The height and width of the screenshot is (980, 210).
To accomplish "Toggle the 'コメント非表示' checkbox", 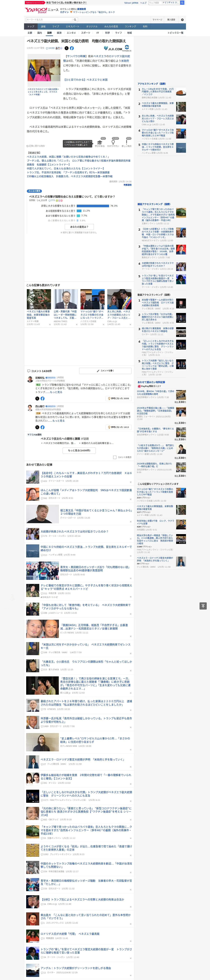I will pos(115,457).
